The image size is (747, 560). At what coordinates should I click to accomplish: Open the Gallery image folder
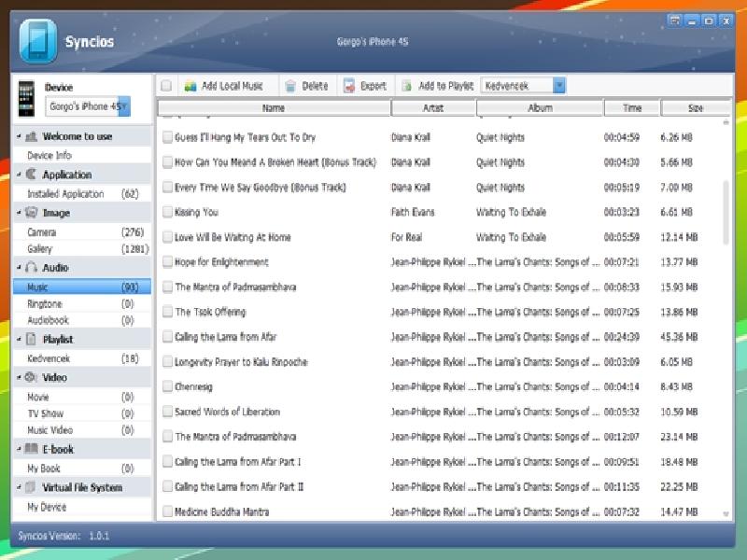pyautogui.click(x=82, y=248)
